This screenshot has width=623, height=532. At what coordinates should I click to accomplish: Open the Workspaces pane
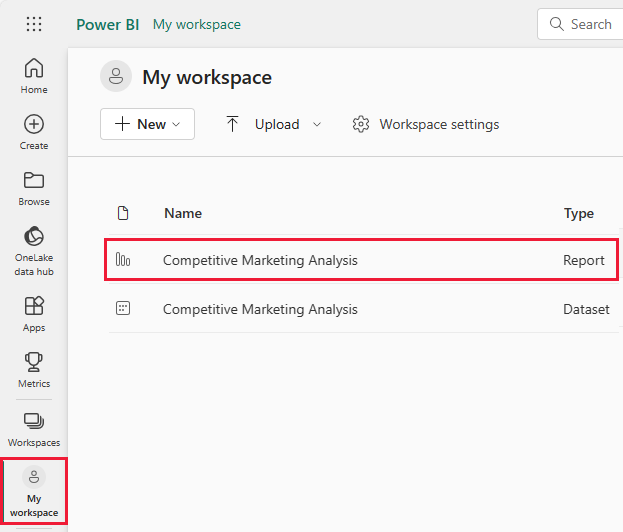click(x=34, y=429)
